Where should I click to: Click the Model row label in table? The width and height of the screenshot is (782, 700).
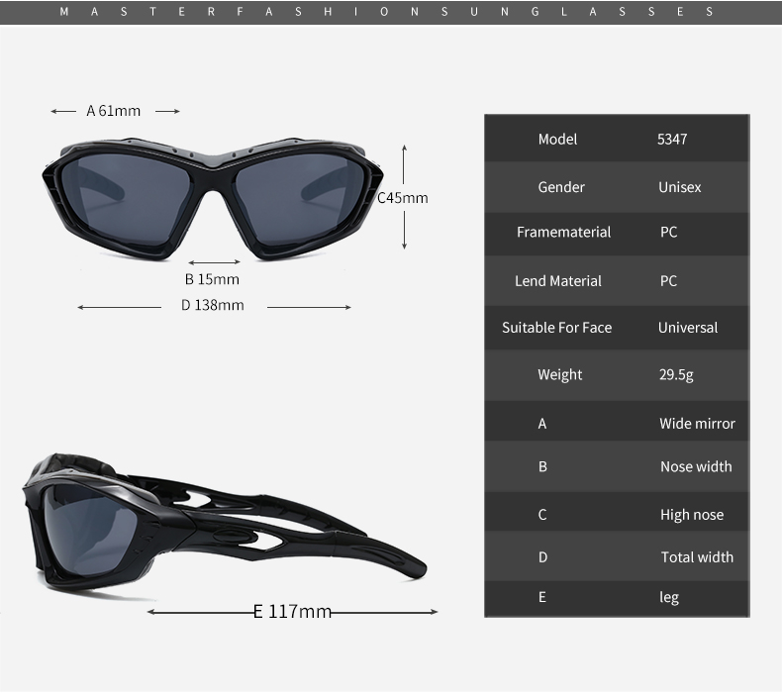pos(557,139)
